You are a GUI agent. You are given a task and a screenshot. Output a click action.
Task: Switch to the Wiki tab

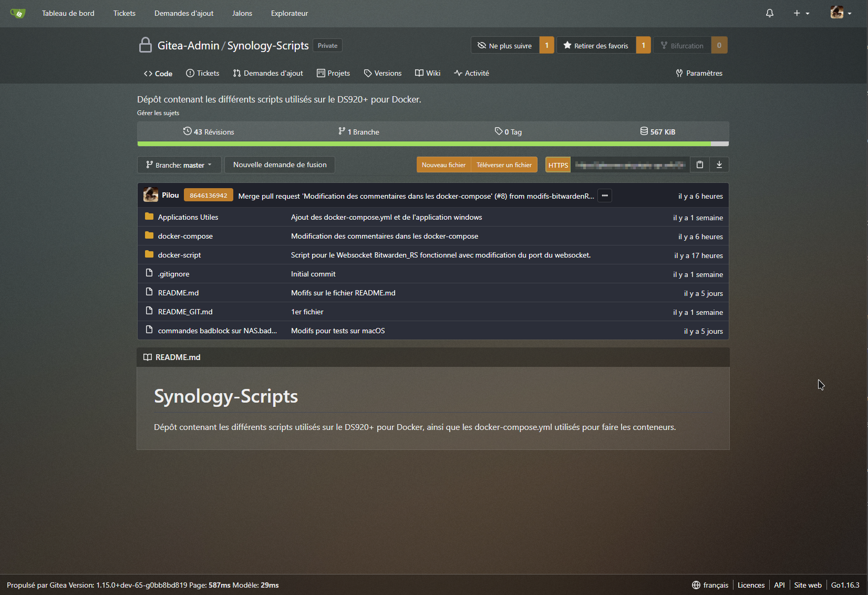pos(427,73)
